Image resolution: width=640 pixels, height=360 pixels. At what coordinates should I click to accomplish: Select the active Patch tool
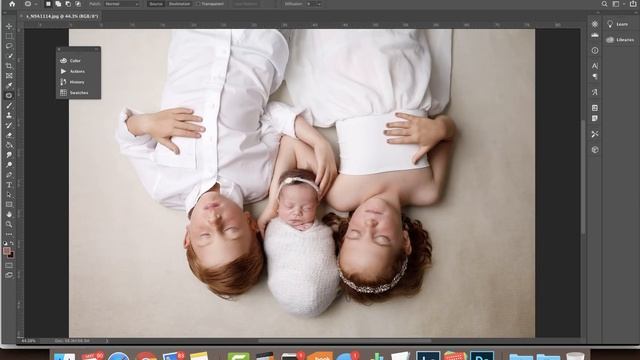9,96
